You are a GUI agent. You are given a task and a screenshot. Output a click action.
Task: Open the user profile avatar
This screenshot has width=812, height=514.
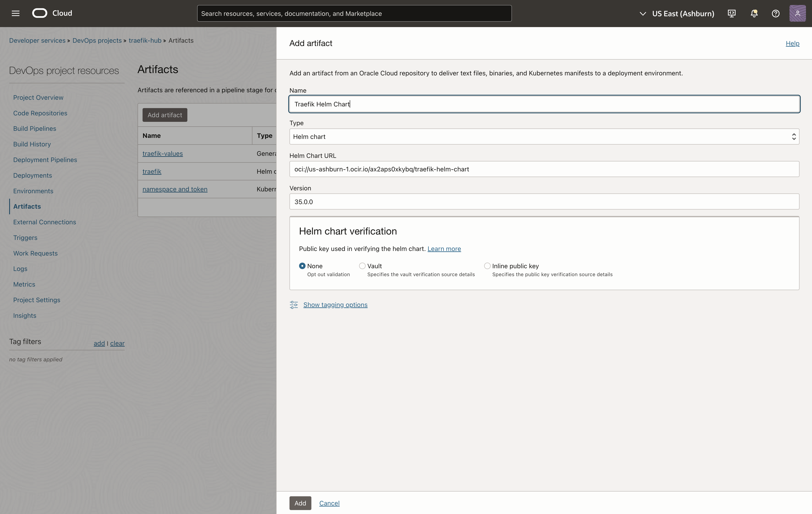[x=797, y=14]
